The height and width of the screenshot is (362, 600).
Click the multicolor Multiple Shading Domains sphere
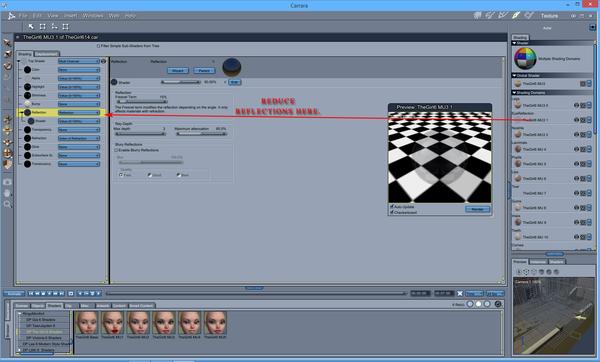(525, 59)
